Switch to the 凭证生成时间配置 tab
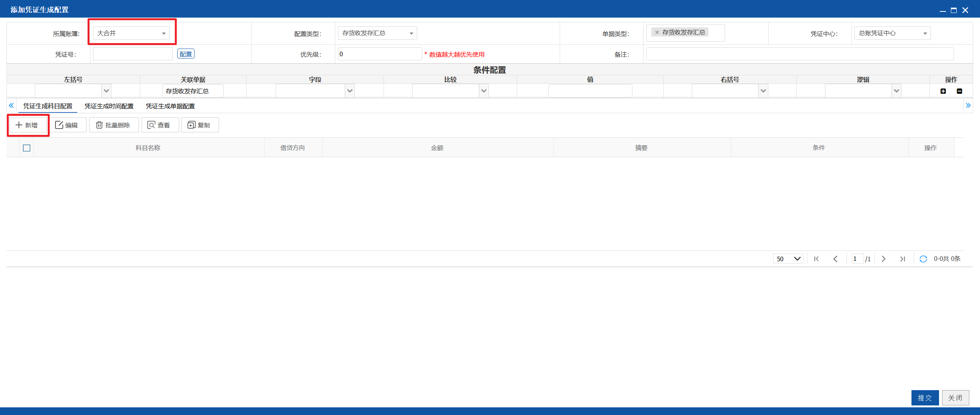Viewport: 980px width, 415px height. 109,106
